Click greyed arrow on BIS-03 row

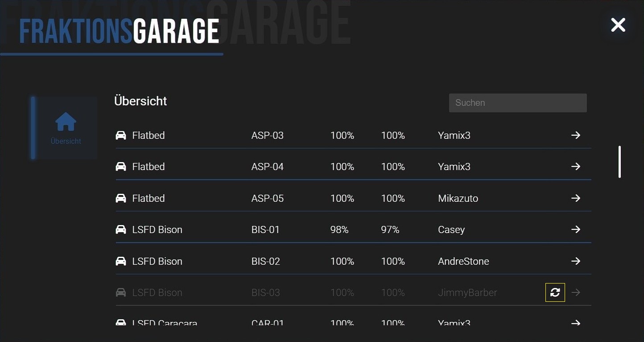point(576,292)
